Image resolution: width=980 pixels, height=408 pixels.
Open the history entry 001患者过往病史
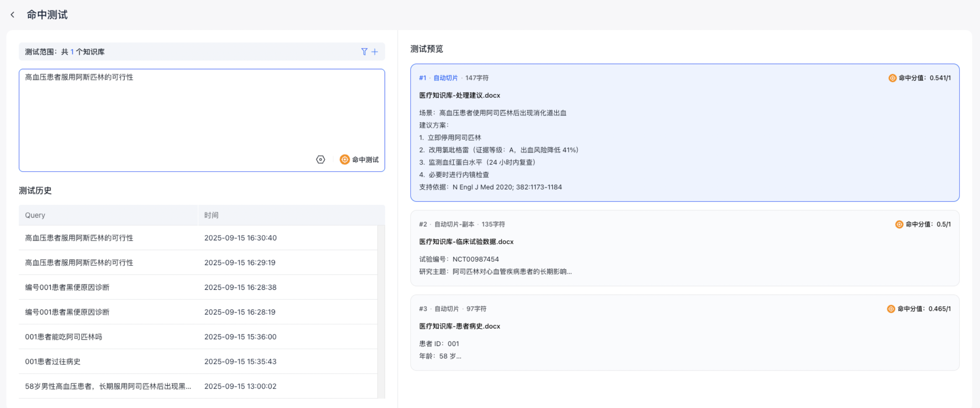pos(53,361)
